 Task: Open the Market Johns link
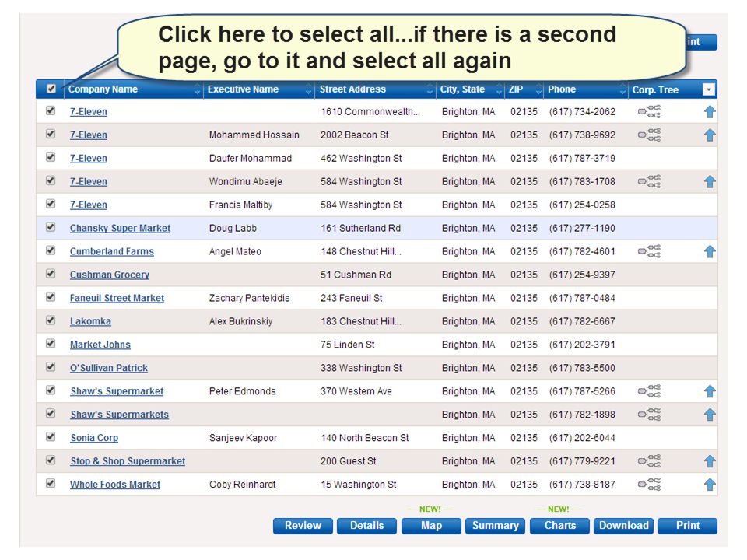pos(100,345)
